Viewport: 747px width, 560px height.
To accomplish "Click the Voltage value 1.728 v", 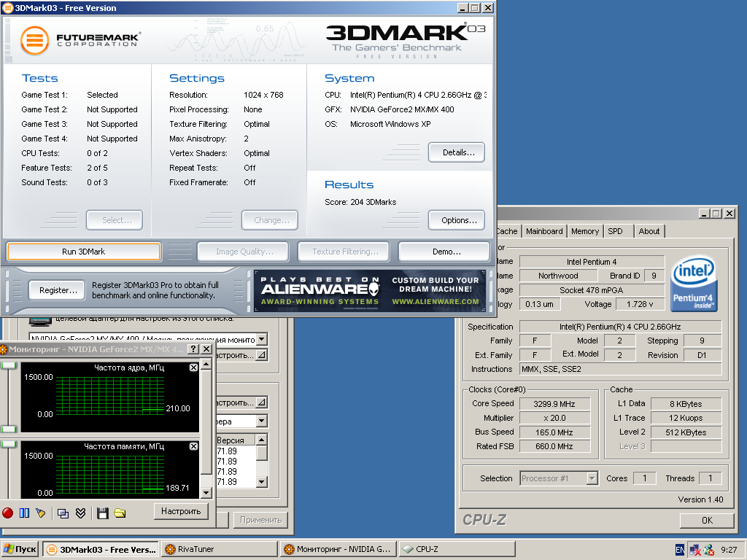I will 640,304.
